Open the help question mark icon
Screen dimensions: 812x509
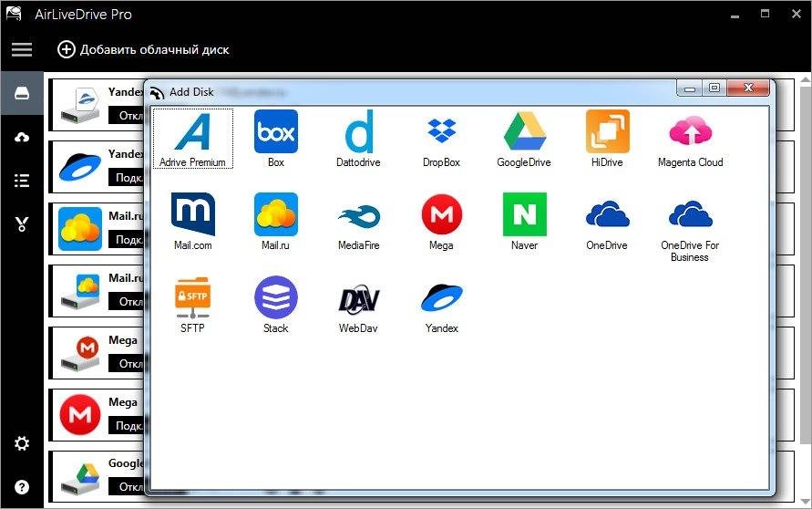[x=22, y=487]
